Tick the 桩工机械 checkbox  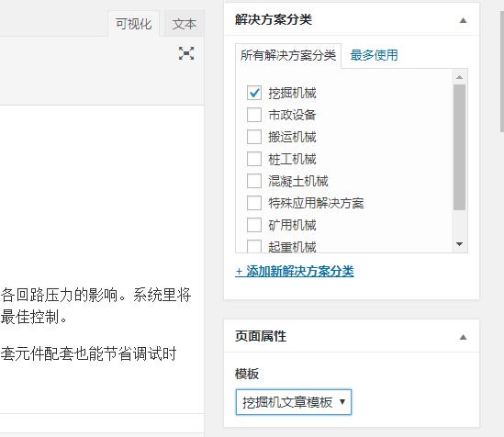coord(254,159)
